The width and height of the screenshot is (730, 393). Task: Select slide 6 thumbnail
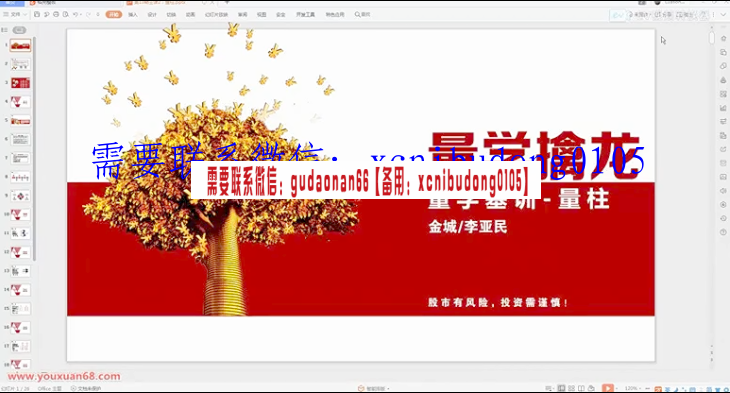click(20, 139)
